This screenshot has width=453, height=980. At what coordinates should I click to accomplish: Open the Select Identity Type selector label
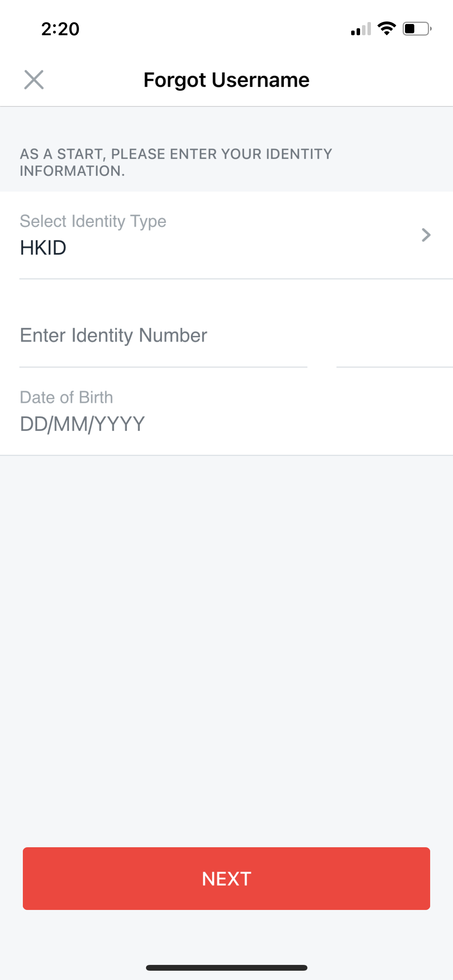[x=93, y=221]
